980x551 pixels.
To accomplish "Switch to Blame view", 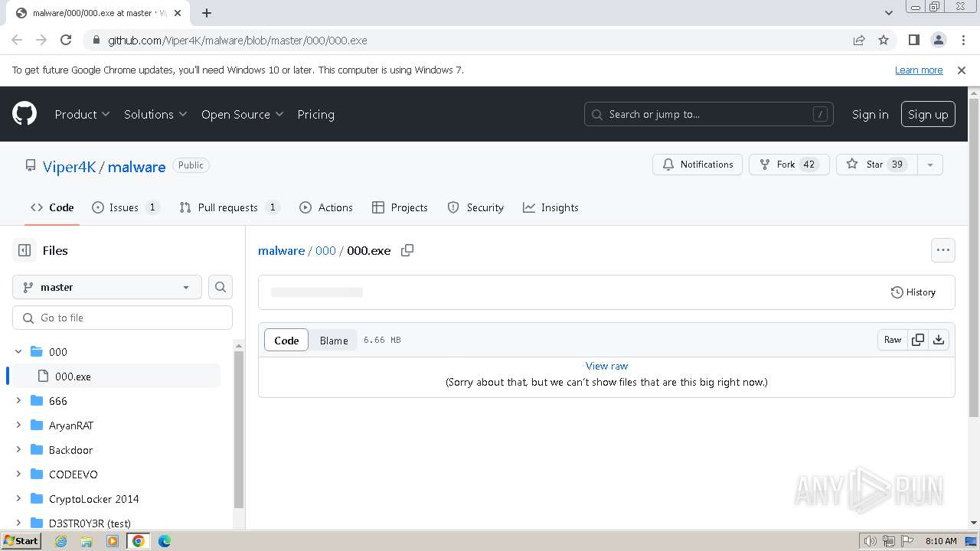I will click(x=334, y=341).
